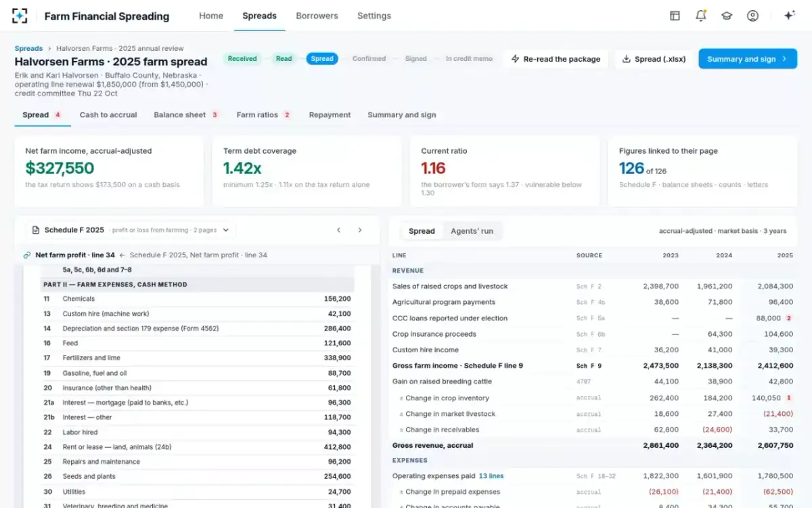Viewport: 812px width, 508px height.
Task: Open the graduation cap help icon
Action: pyautogui.click(x=727, y=16)
